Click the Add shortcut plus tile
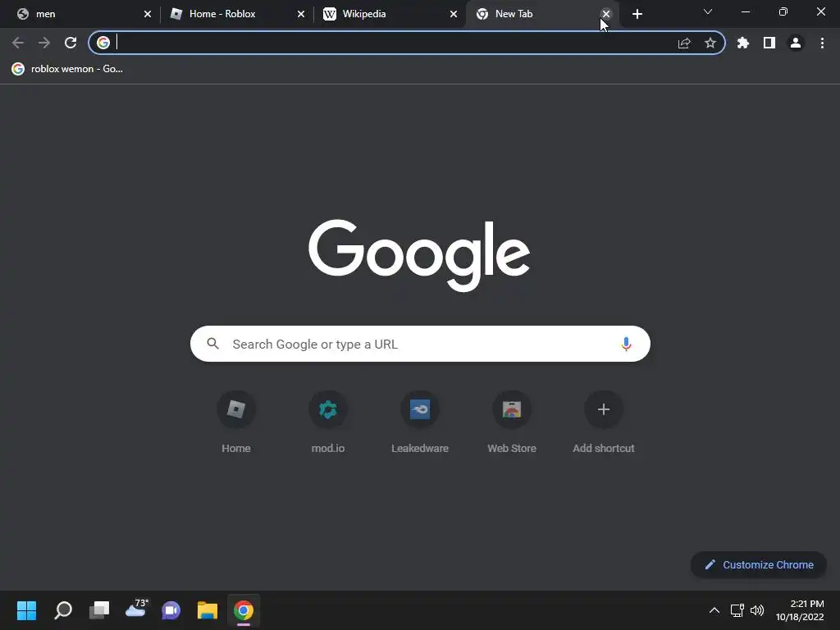Image resolution: width=840 pixels, height=630 pixels. click(604, 422)
